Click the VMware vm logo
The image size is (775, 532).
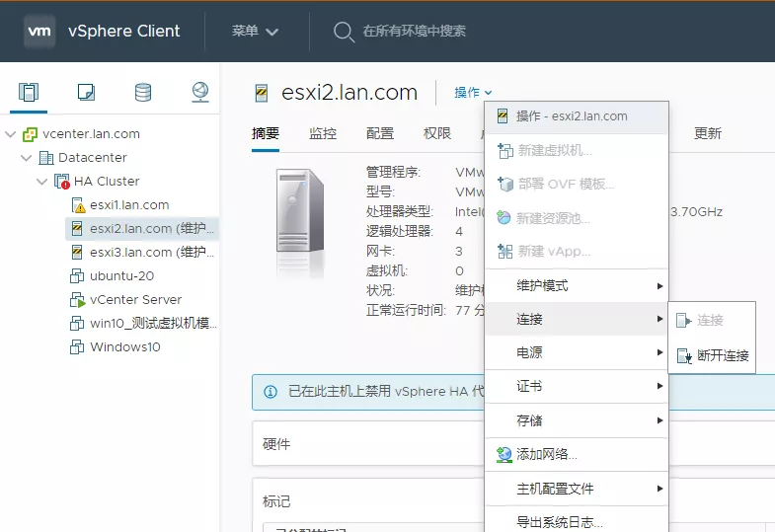[39, 31]
